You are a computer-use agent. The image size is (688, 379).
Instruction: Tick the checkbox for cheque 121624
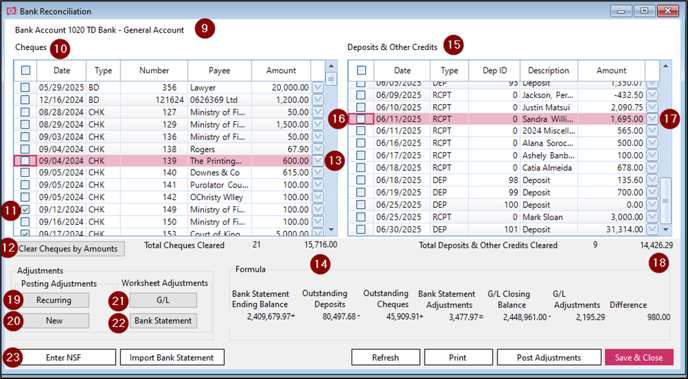coord(25,100)
